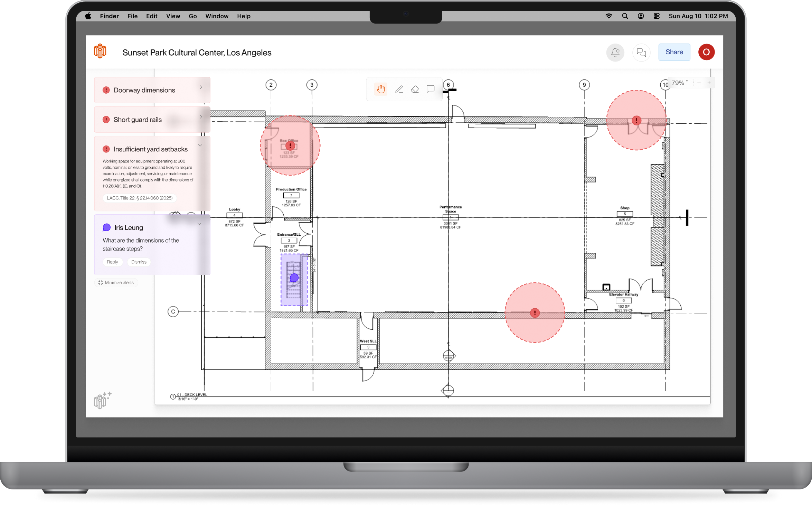The height and width of the screenshot is (506, 812).
Task: Click the Share button
Action: pyautogui.click(x=674, y=52)
